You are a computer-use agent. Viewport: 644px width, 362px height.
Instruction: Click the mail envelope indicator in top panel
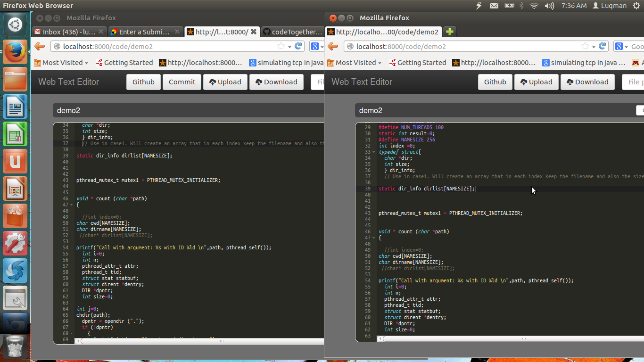[x=494, y=6]
